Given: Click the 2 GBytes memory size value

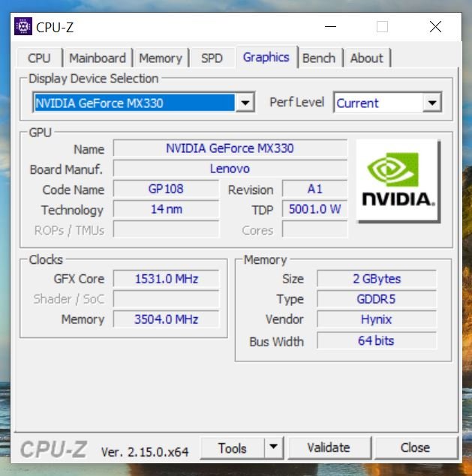Looking at the screenshot, I should click(x=377, y=279).
